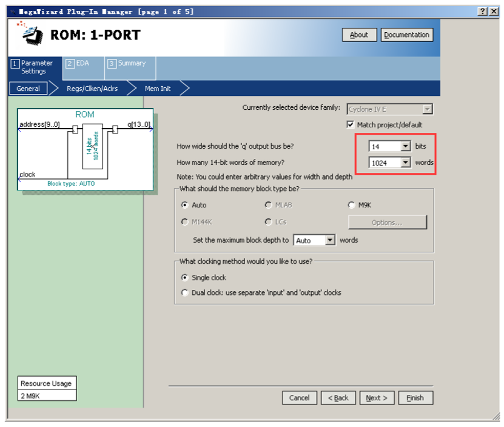The image size is (504, 427).
Task: Click the < Back button
Action: tap(338, 398)
